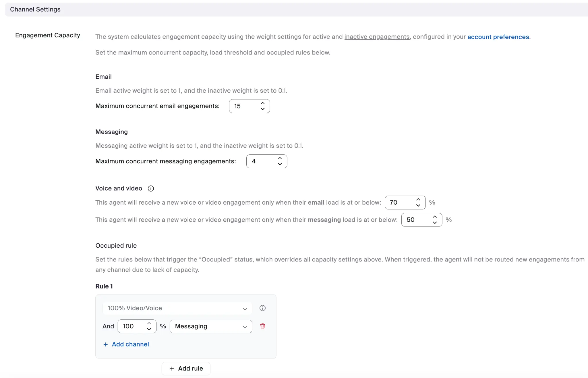Decrease maximum concurrent email engagements value
This screenshot has height=378, width=588.
262,109
